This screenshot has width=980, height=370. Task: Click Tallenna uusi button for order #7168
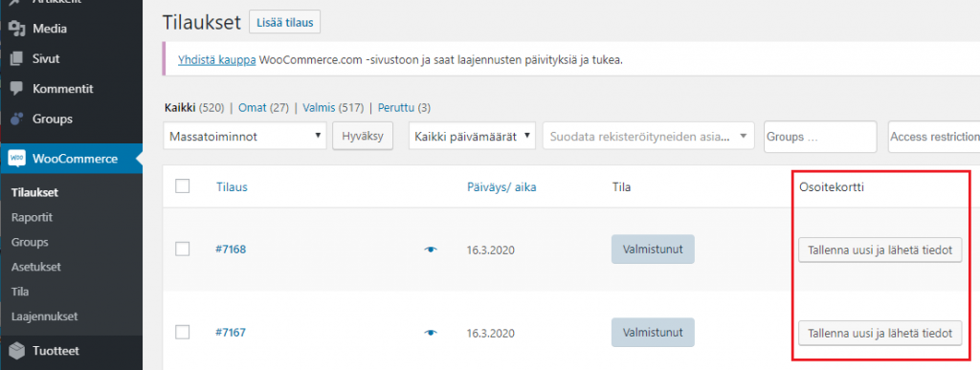pyautogui.click(x=880, y=250)
